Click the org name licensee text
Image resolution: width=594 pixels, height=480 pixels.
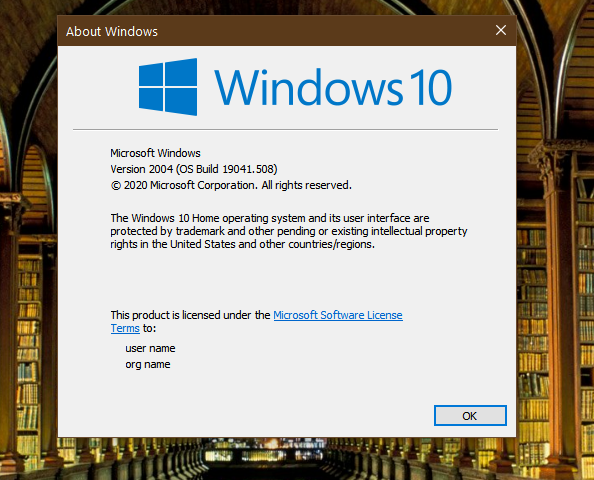pos(148,364)
